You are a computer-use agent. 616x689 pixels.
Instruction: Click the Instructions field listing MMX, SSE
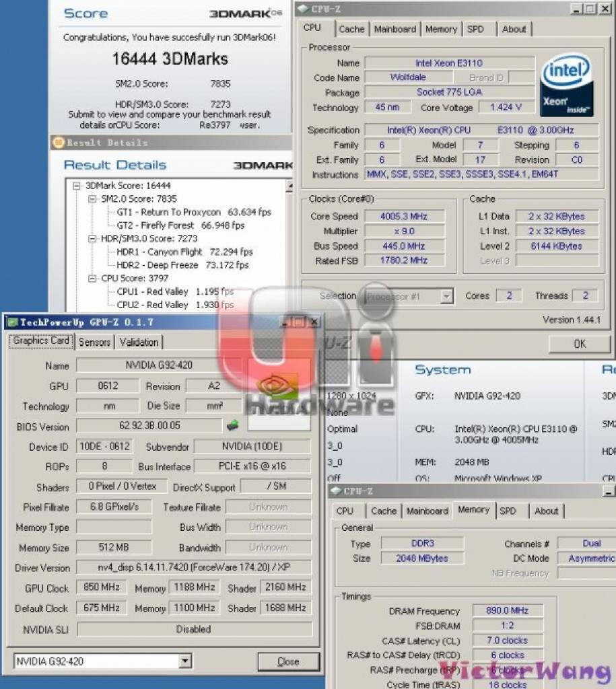point(482,174)
